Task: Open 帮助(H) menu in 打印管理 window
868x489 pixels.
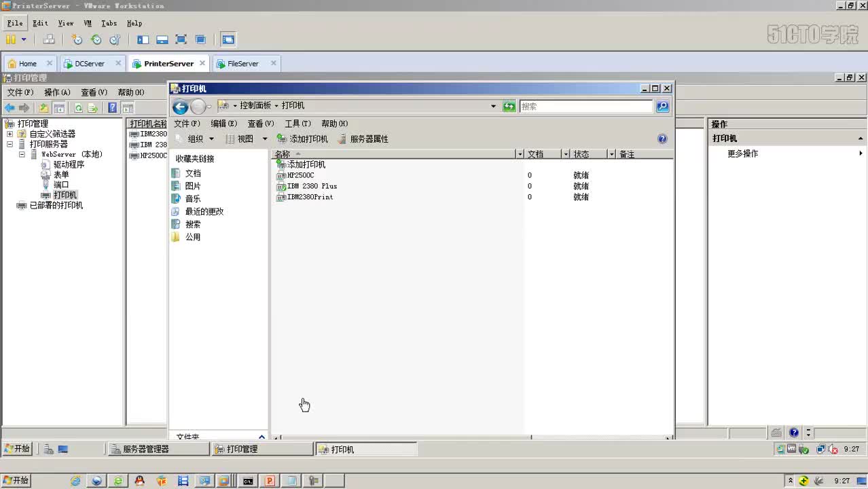Action: [131, 92]
